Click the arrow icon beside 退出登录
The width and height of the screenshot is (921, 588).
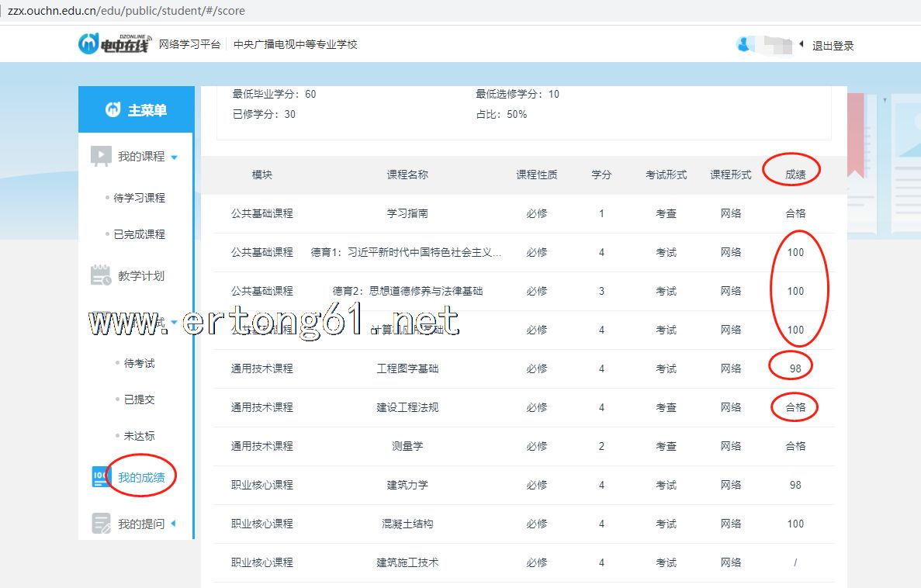click(802, 45)
